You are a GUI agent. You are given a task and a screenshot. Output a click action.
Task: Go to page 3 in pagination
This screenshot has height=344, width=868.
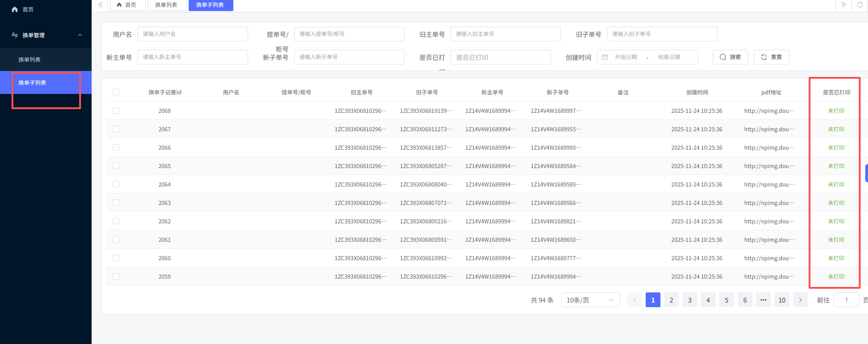tap(690, 300)
